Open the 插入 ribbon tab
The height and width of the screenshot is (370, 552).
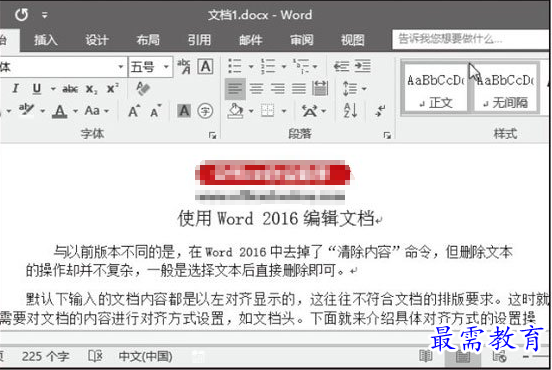tap(45, 40)
